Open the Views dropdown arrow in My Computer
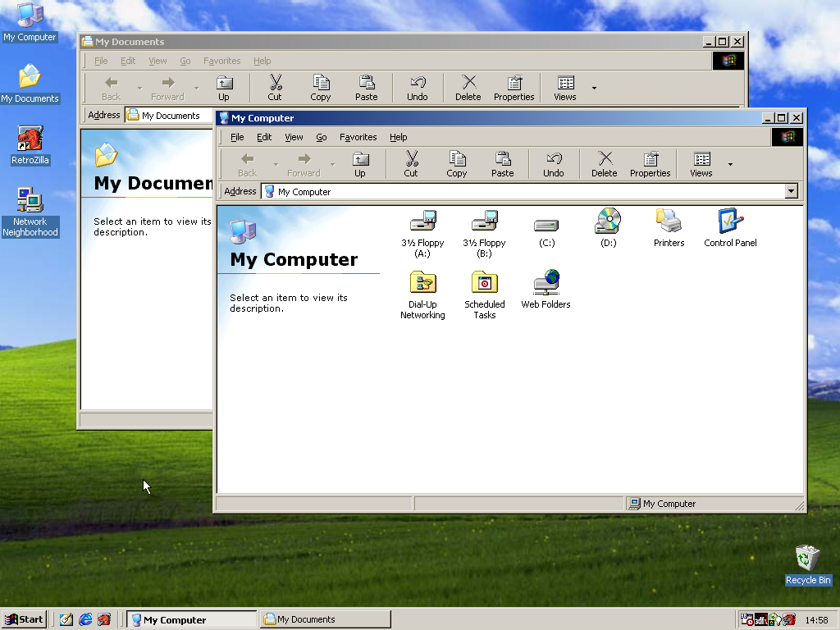This screenshot has width=840, height=630. [x=730, y=164]
